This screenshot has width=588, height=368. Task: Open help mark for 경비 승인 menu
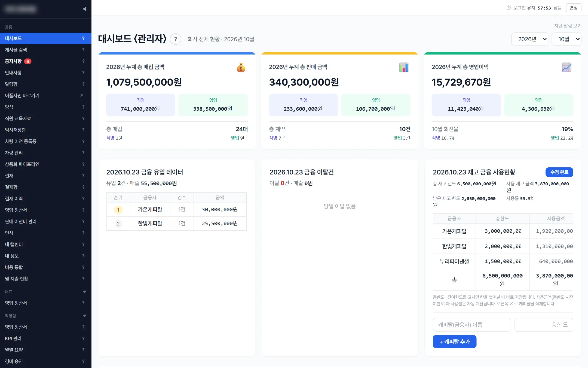tap(83, 361)
